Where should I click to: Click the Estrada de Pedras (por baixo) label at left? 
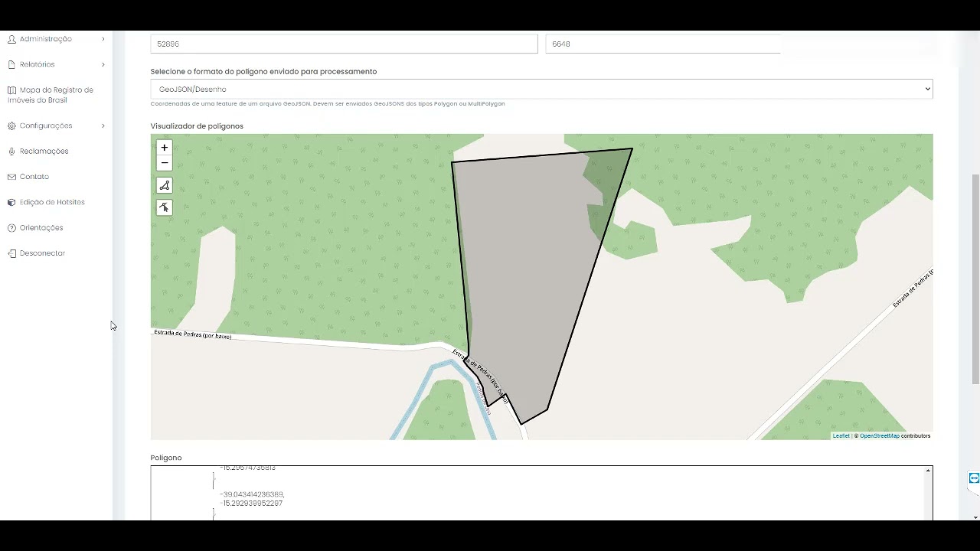192,334
